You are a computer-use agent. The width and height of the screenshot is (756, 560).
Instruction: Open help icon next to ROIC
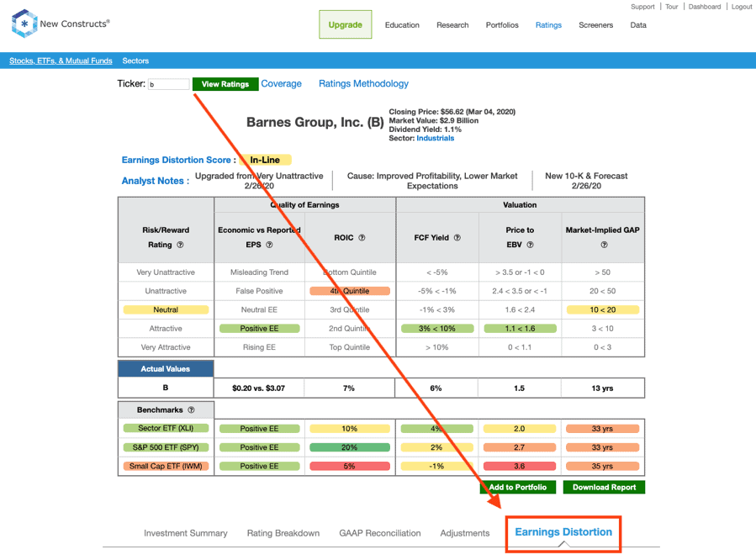point(362,238)
